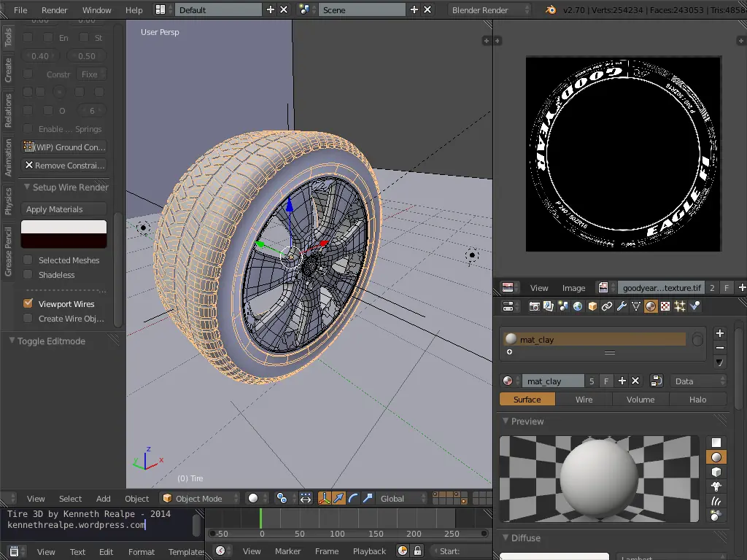Enable the translate manipulator arrow
This screenshot has width=747, height=560.
point(338,499)
